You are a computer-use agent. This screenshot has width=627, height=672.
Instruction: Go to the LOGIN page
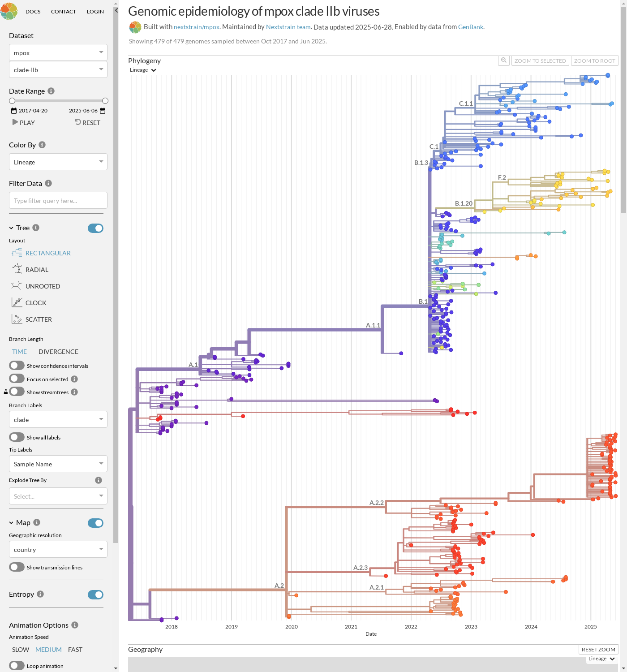pos(95,12)
